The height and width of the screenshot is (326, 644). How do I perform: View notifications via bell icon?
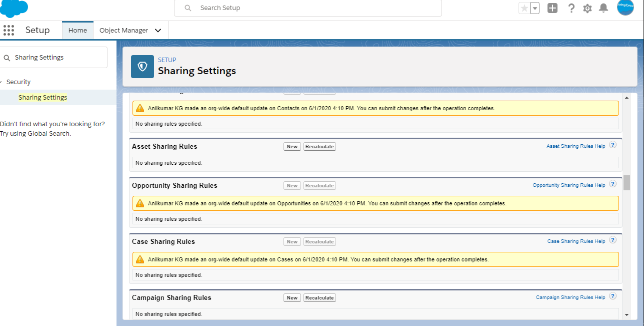pos(603,8)
